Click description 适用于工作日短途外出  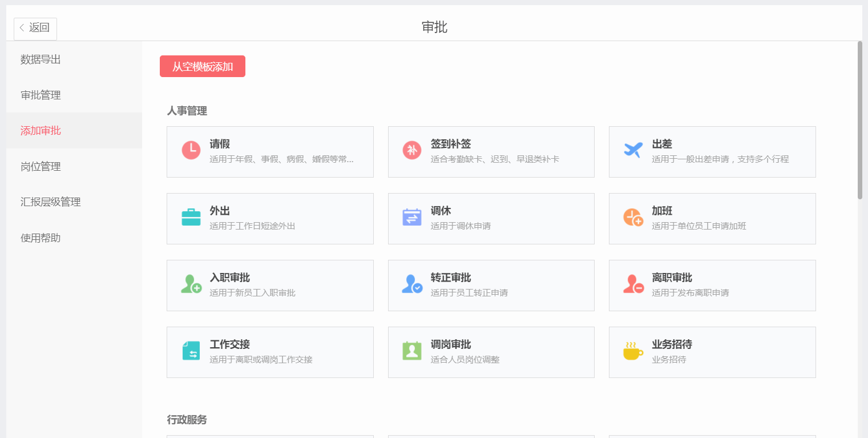pyautogui.click(x=252, y=226)
